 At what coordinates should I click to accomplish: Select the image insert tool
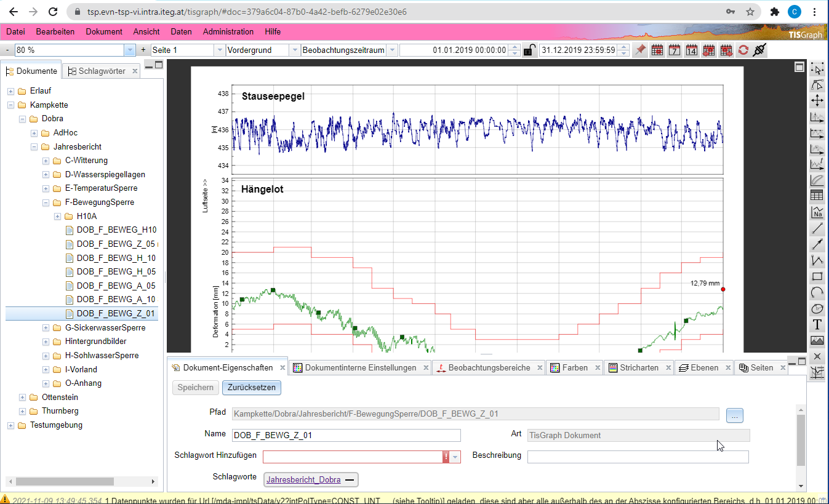tap(817, 340)
